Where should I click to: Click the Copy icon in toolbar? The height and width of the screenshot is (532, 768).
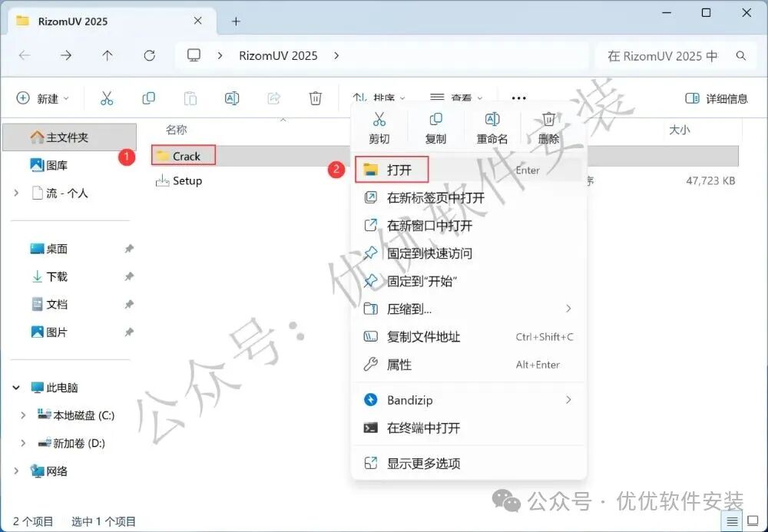[148, 98]
